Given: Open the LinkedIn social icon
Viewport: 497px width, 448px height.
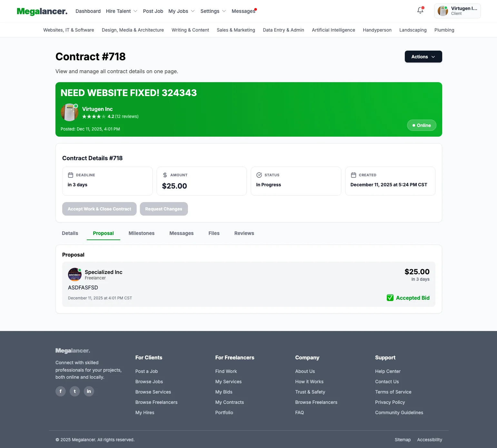Looking at the screenshot, I should [x=89, y=391].
